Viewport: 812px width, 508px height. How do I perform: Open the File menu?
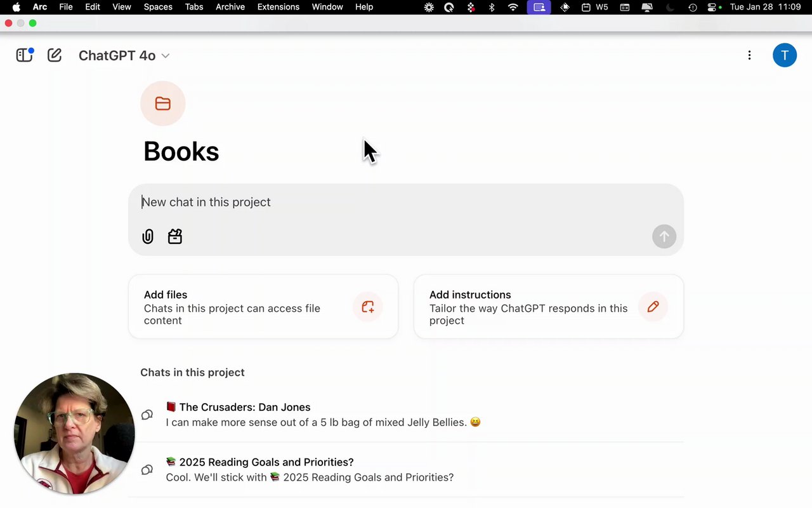point(66,7)
